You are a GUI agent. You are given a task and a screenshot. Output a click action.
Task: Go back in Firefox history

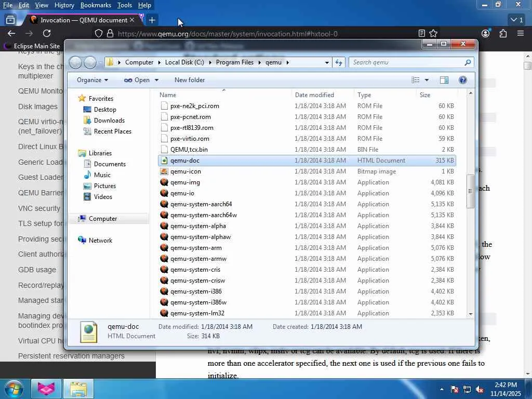point(11,33)
